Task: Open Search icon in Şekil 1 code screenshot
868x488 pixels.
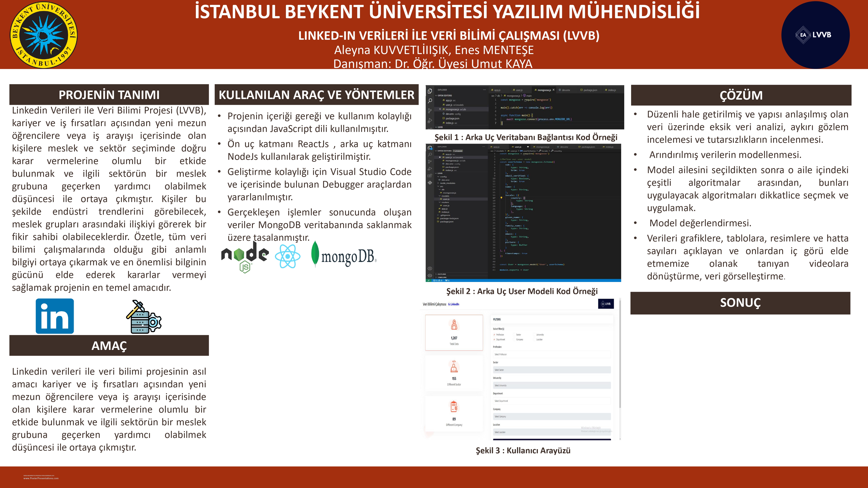Action: click(x=430, y=101)
